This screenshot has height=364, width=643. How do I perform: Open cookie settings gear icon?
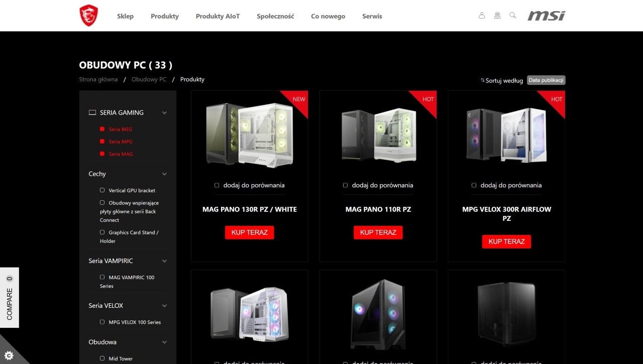(9, 355)
